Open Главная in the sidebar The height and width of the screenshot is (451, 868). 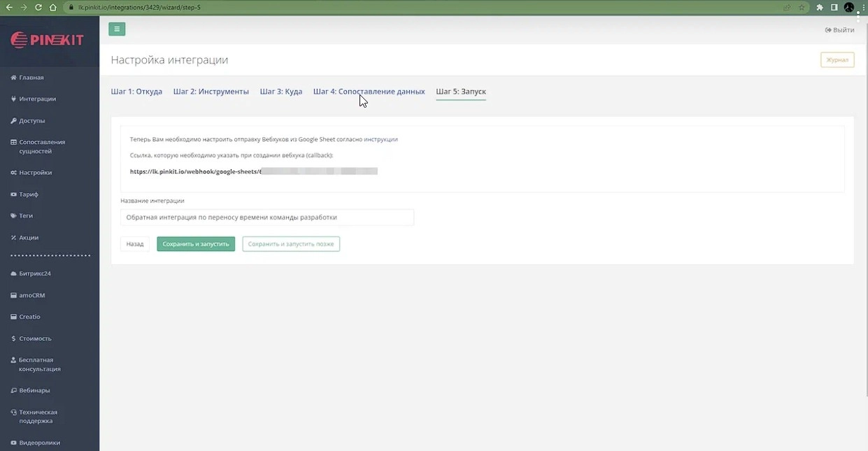(31, 78)
